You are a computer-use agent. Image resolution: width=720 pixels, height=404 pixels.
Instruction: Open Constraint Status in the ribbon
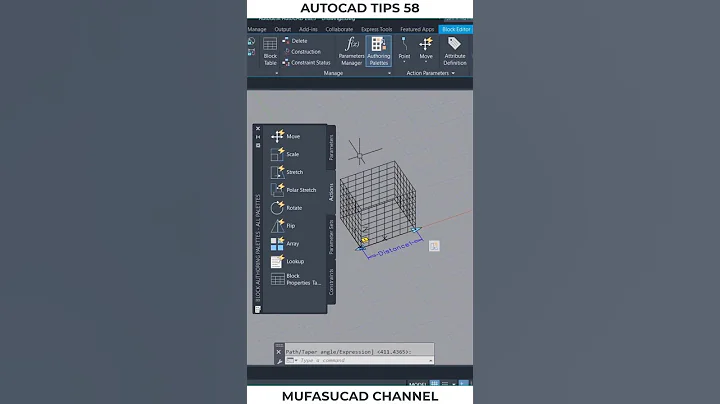click(x=306, y=62)
